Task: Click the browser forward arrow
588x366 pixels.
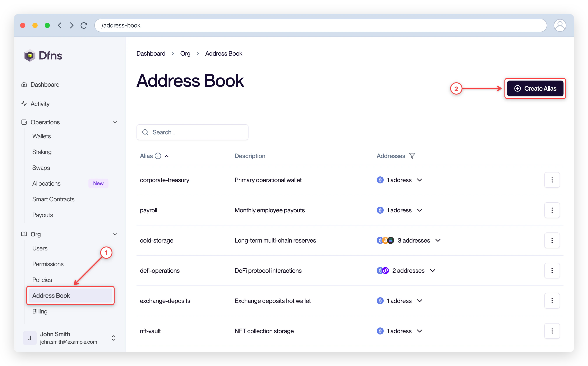Action: 72,25
